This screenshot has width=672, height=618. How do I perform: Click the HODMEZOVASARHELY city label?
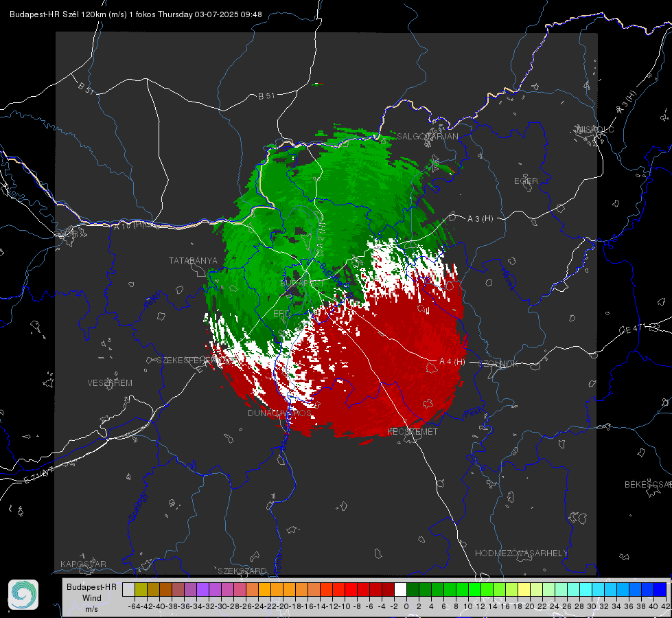(x=521, y=553)
